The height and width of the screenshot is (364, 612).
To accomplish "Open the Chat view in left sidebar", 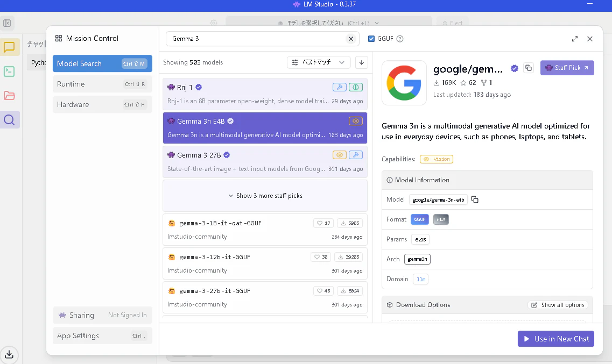I will (x=9, y=47).
